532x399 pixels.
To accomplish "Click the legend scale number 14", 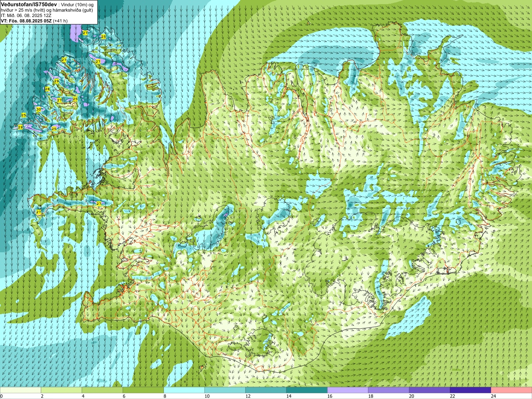I will (x=289, y=396).
